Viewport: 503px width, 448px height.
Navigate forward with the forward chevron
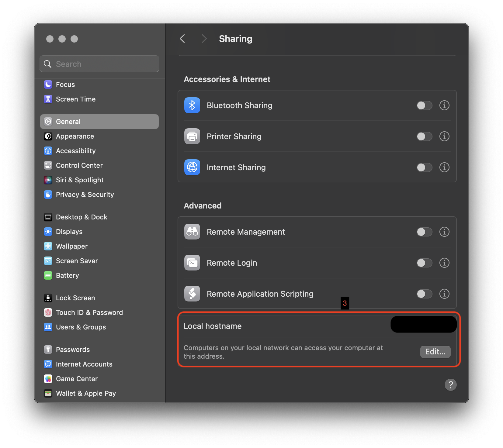[204, 39]
